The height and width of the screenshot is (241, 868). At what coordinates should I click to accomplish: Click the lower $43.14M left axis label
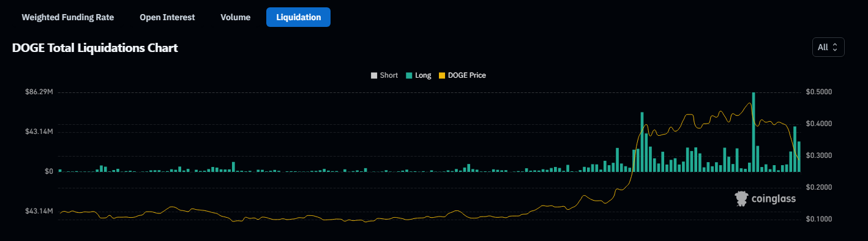click(39, 211)
